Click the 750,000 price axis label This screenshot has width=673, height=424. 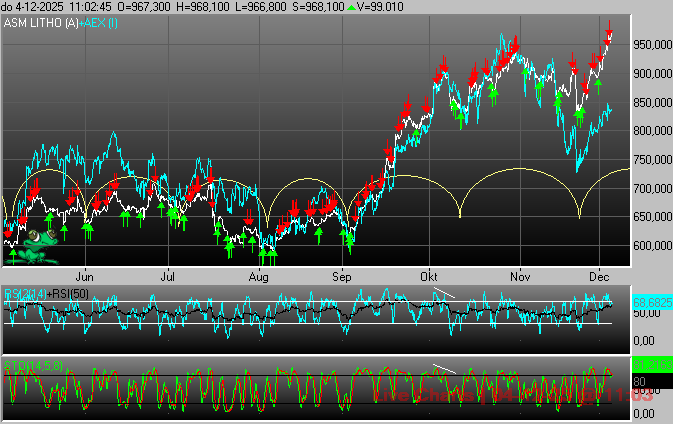[653, 160]
